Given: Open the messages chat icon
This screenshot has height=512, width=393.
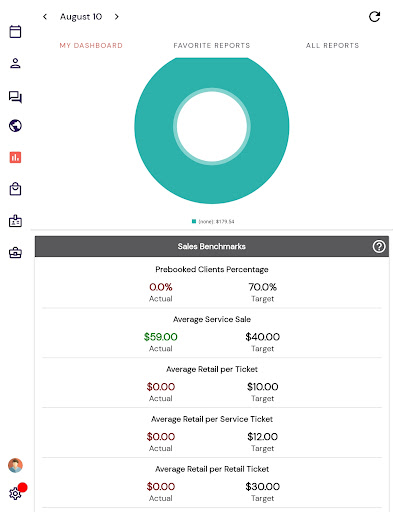Looking at the screenshot, I should click(x=15, y=97).
